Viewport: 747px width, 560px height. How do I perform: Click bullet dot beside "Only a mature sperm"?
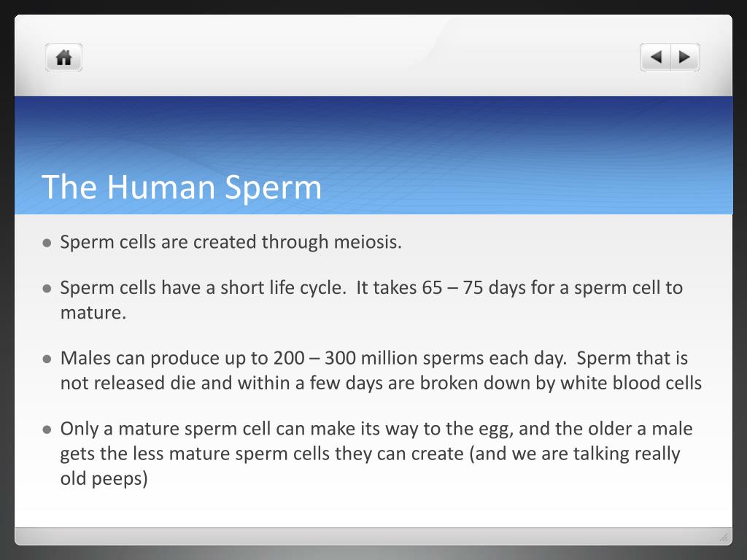47,429
